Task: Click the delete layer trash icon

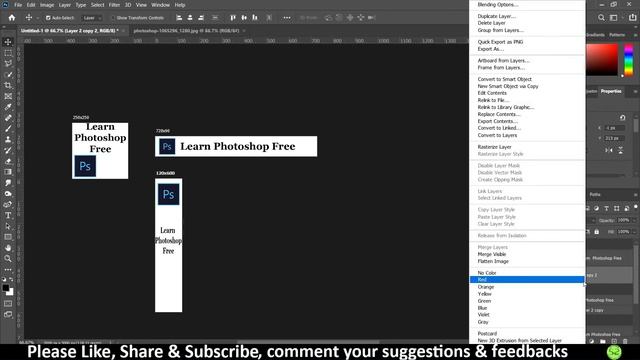Action: click(x=625, y=341)
